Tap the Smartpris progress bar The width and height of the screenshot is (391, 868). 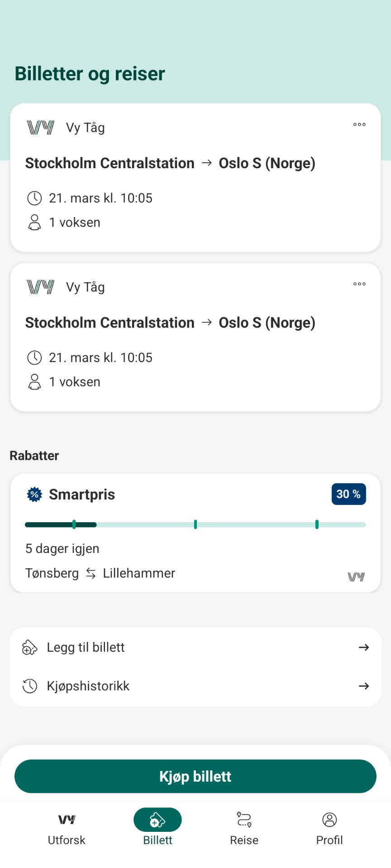[195, 524]
